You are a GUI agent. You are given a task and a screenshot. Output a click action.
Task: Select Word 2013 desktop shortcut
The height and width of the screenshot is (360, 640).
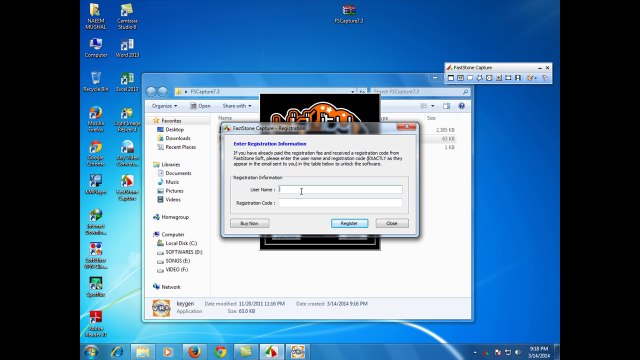coord(127,48)
